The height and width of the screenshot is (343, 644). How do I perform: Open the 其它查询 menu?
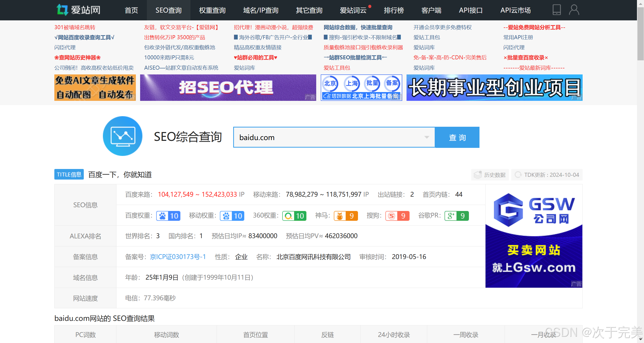tap(309, 10)
